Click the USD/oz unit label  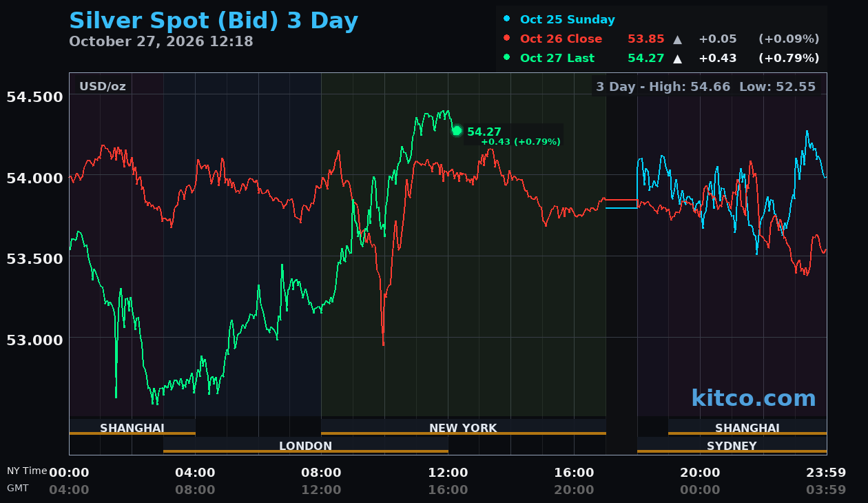click(103, 86)
